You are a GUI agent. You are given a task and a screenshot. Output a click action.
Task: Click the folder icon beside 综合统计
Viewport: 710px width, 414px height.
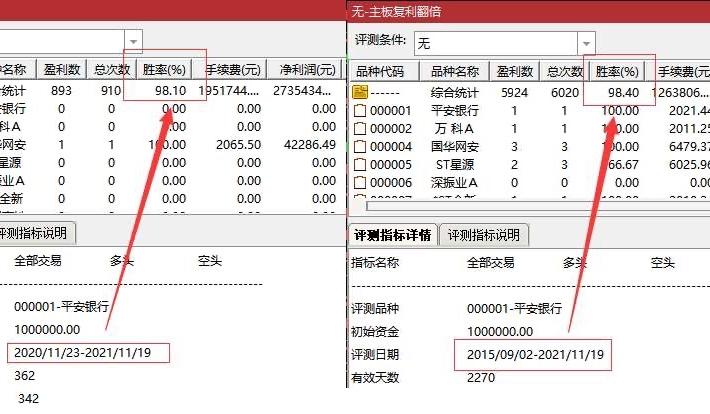(361, 92)
